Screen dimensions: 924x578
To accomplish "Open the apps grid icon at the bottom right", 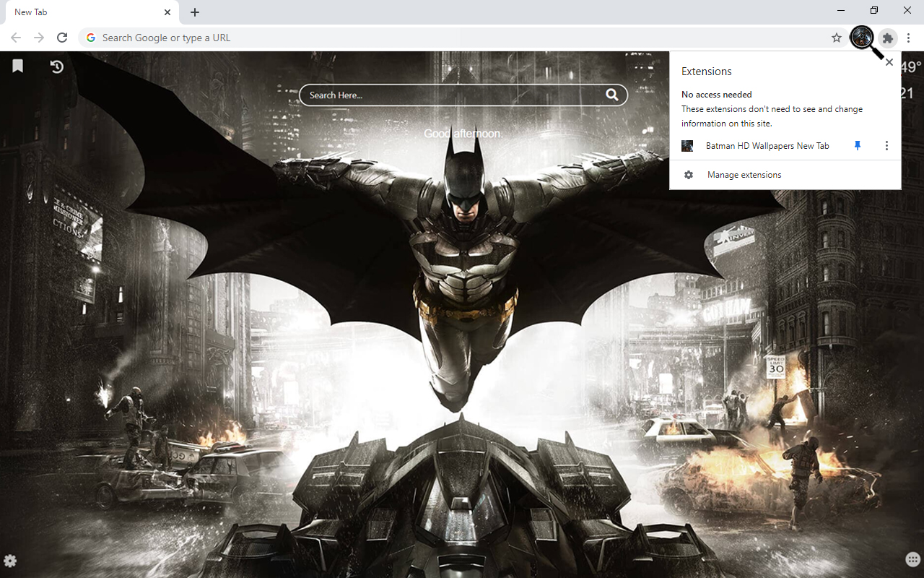I will coord(912,560).
